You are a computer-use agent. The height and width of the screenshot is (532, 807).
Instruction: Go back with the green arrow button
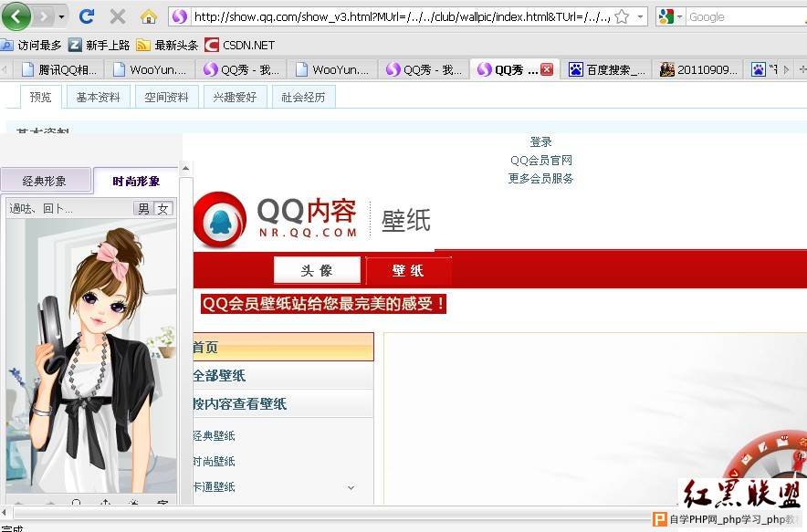(16, 16)
